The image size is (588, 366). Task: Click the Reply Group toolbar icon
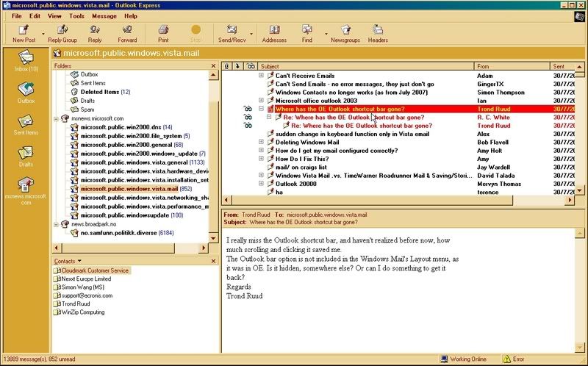point(62,29)
